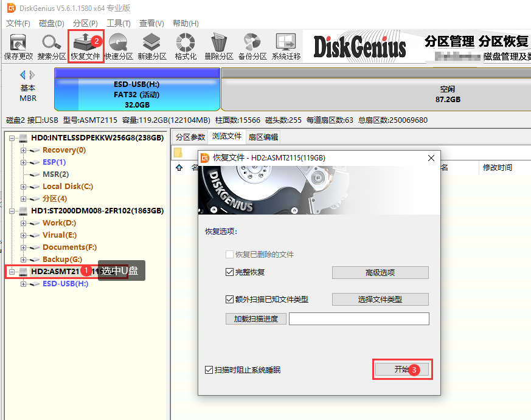Click the 加载扫描进度 button
The image size is (531, 420).
(x=256, y=319)
